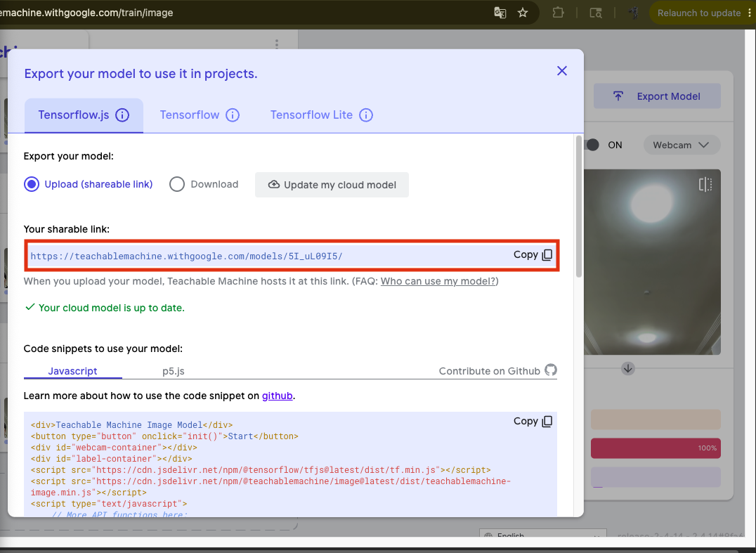
Task: Open Contribute on Github link
Action: tap(497, 371)
